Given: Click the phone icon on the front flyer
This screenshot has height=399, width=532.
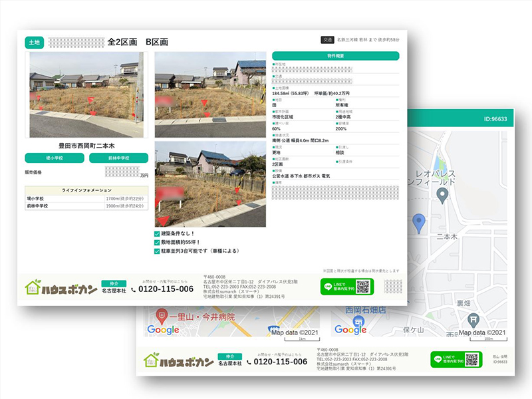Looking at the screenshot, I should click(134, 289).
